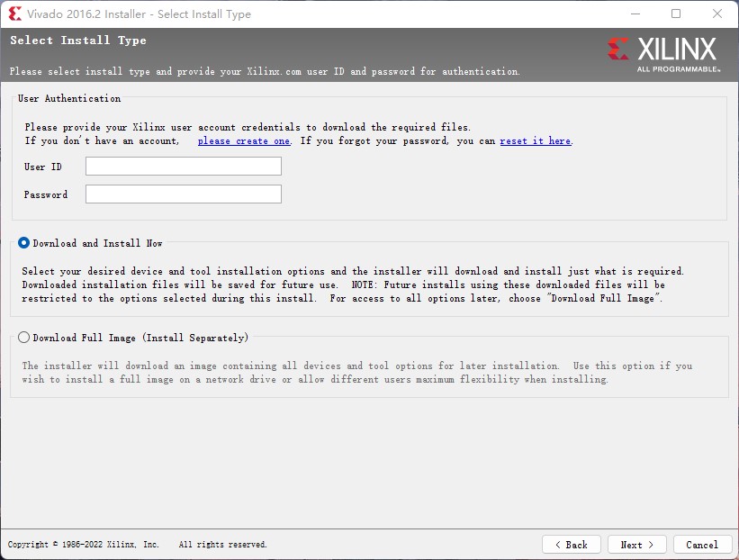Click 'Download and Install Now' label text

point(97,243)
